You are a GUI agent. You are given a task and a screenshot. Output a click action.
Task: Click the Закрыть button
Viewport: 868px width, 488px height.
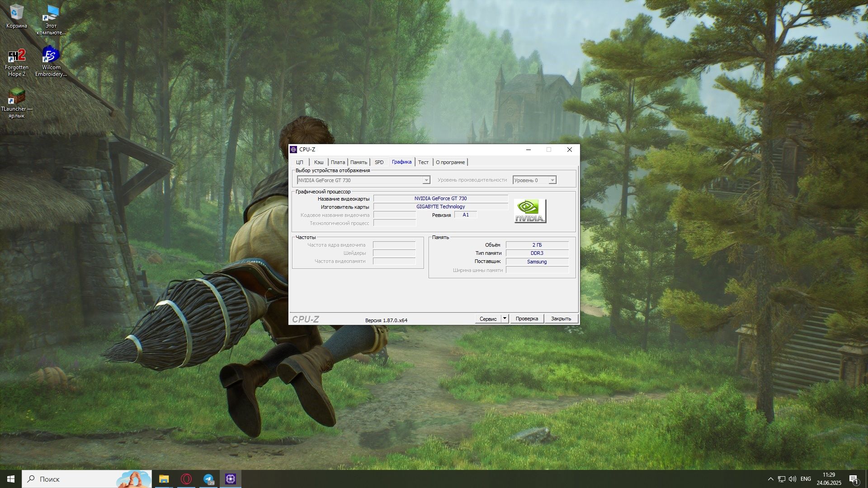tap(561, 319)
